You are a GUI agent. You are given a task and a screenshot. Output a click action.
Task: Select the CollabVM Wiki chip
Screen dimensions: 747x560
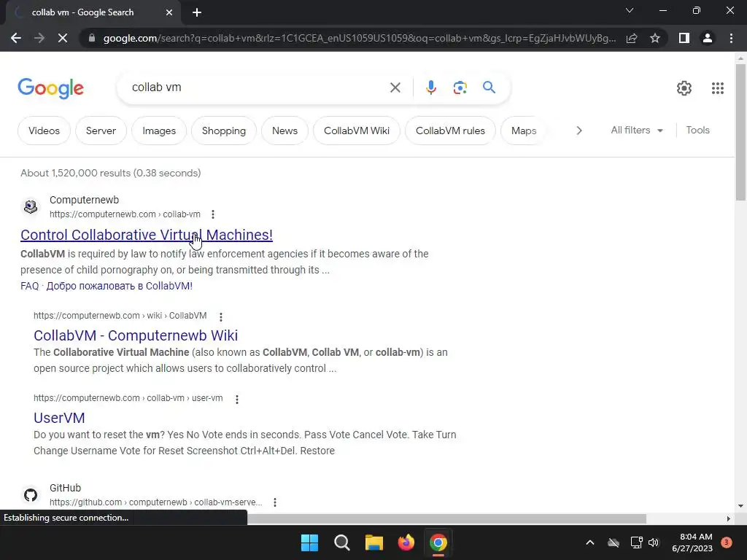tap(356, 131)
